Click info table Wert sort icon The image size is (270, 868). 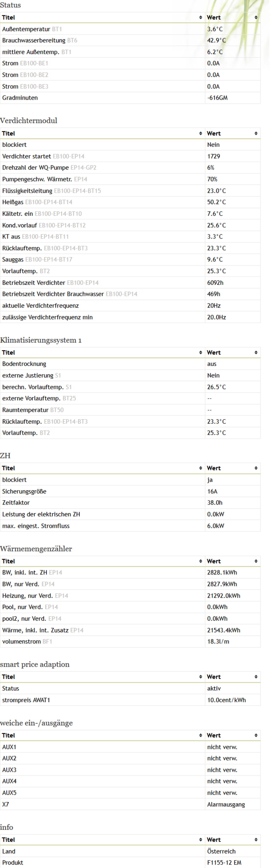(256, 840)
